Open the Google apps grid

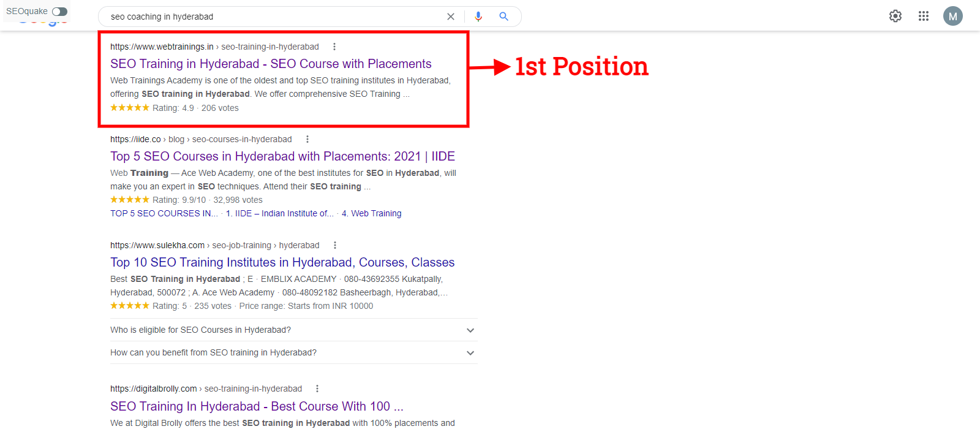point(924,16)
